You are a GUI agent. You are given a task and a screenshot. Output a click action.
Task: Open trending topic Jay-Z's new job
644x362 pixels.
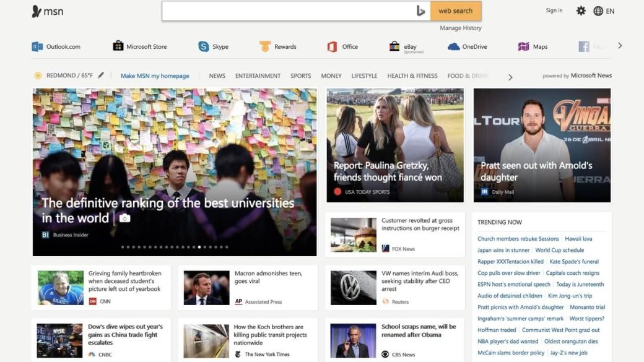[569, 353]
